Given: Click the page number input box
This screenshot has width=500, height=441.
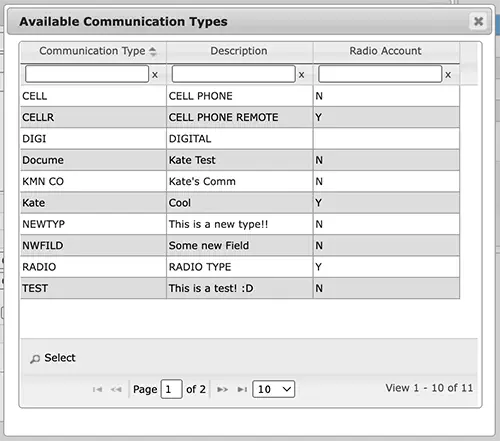Looking at the screenshot, I should [x=171, y=389].
